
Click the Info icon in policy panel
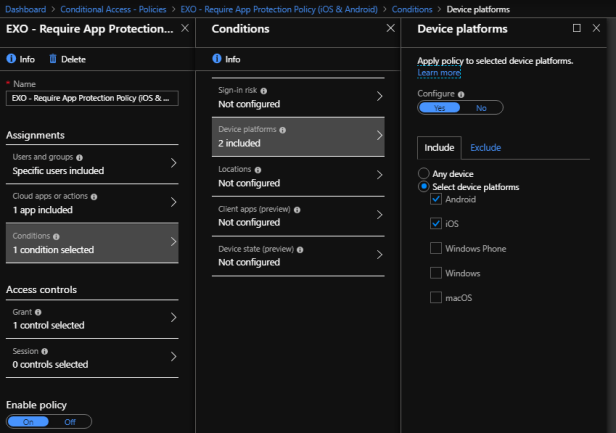tap(11, 59)
